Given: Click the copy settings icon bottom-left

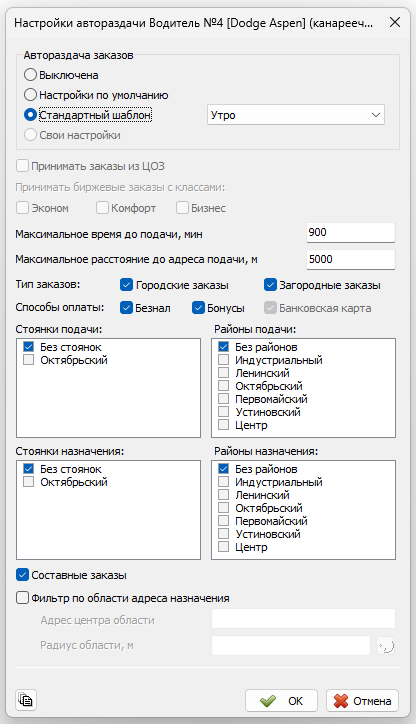Looking at the screenshot, I should [26, 700].
